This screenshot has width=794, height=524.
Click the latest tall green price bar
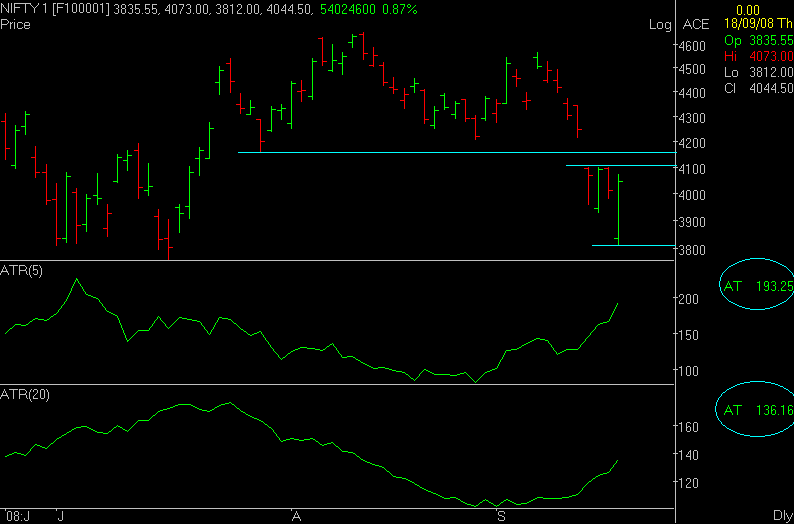coord(619,210)
